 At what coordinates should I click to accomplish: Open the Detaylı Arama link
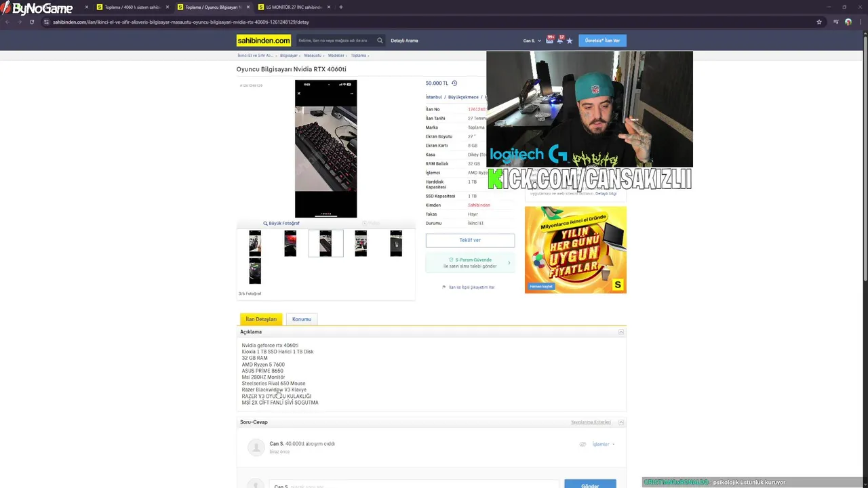(404, 41)
